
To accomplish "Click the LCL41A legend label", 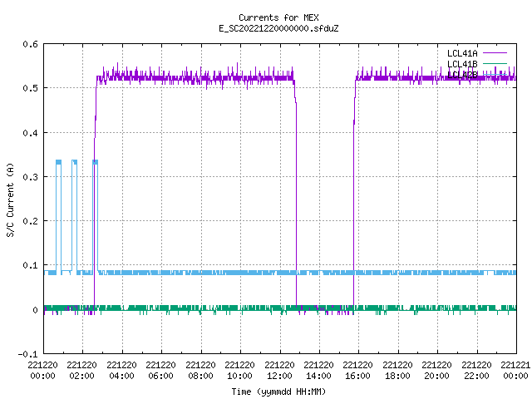I will [462, 53].
